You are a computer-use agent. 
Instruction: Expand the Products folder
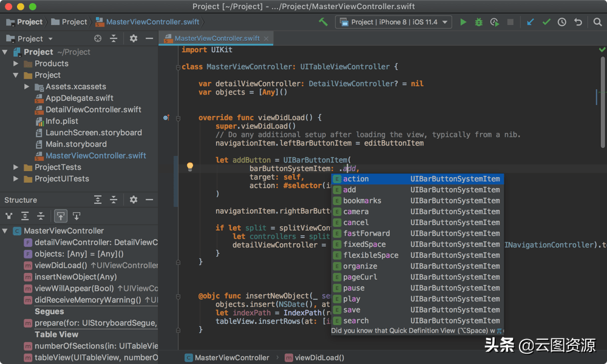pyautogui.click(x=16, y=64)
